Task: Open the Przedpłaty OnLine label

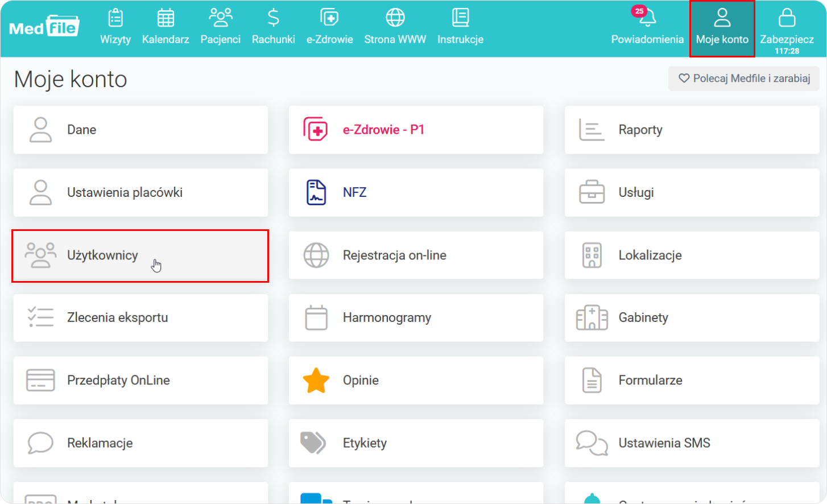Action: pos(118,381)
